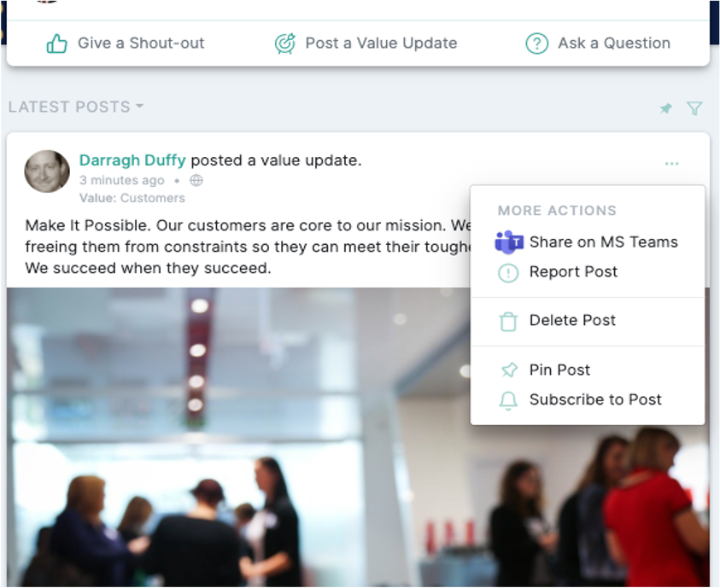Image resolution: width=720 pixels, height=588 pixels.
Task: Click Darragh Duffy's avatar photo
Action: (x=47, y=171)
